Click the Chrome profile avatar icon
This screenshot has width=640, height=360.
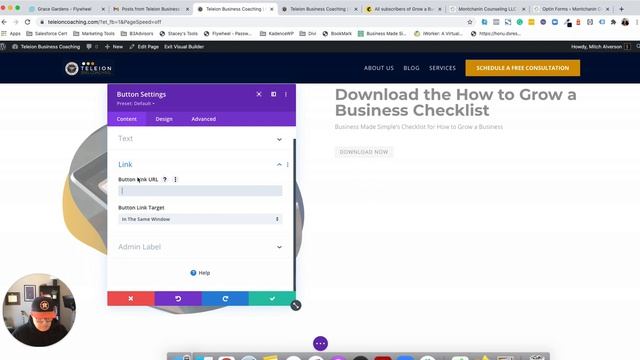625,22
